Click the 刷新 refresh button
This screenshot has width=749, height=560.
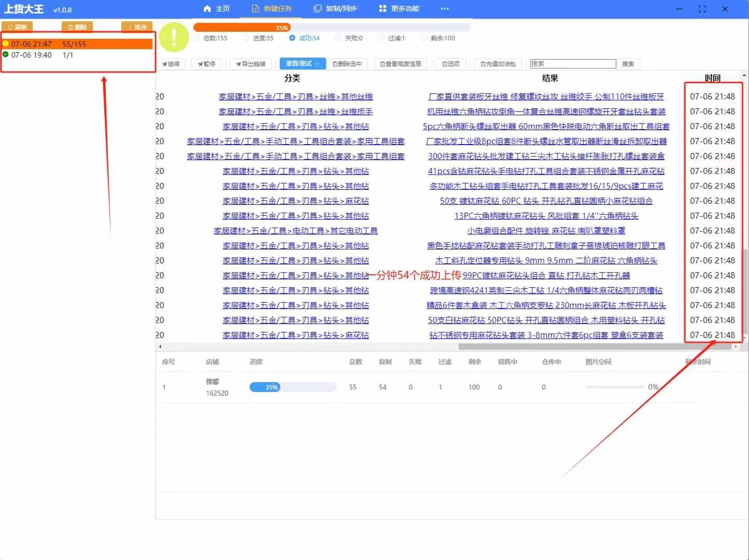[17, 27]
